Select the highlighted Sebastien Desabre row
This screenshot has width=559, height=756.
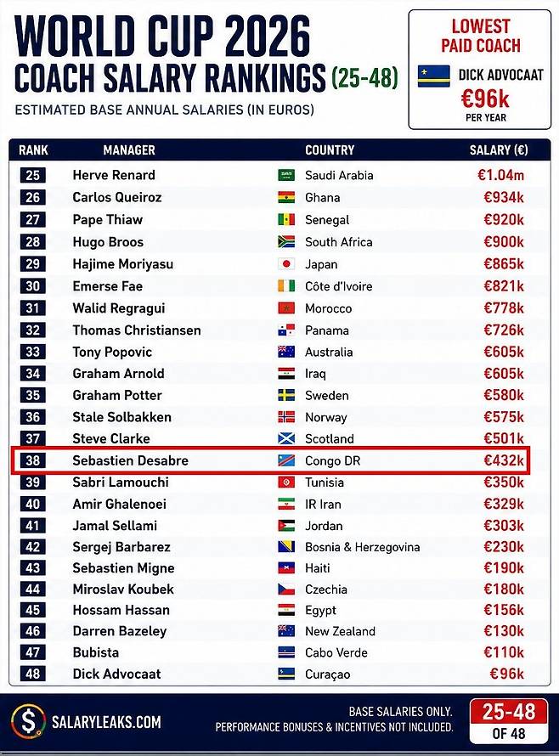tap(270, 460)
